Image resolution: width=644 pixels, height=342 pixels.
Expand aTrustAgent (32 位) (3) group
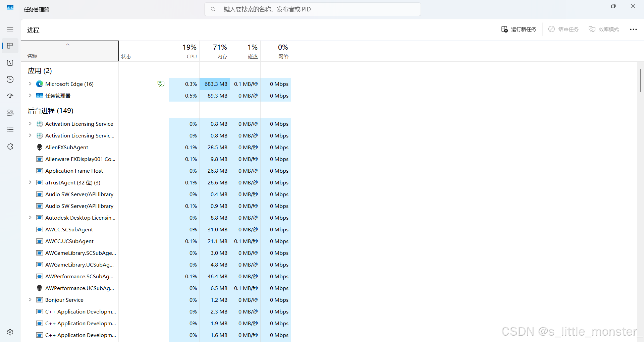(x=30, y=182)
